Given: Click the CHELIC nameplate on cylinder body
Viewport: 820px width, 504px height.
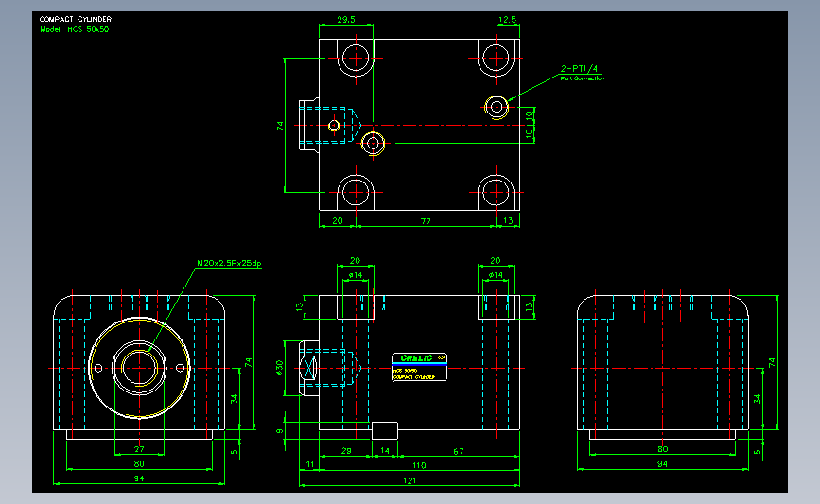Looking at the screenshot, I should 419,367.
